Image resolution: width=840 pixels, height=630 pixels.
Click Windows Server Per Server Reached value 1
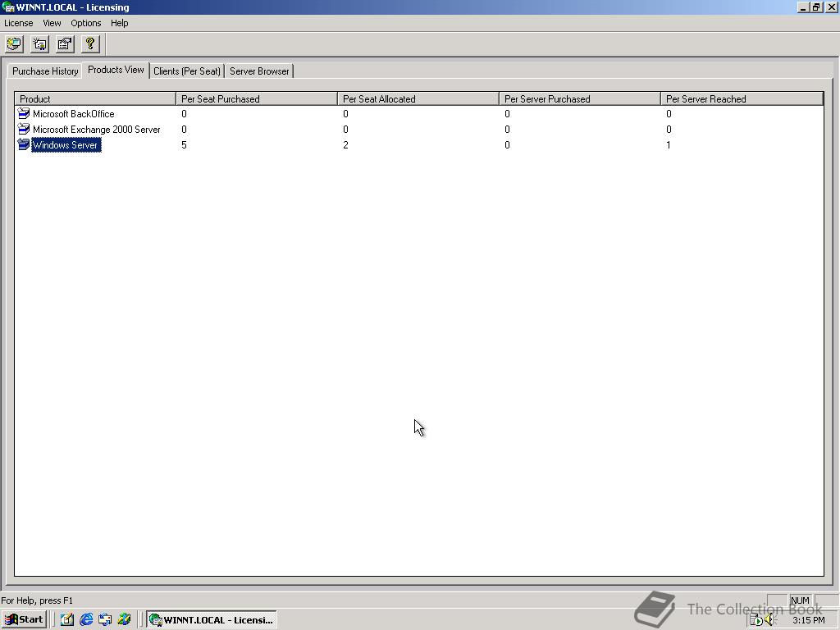click(669, 145)
